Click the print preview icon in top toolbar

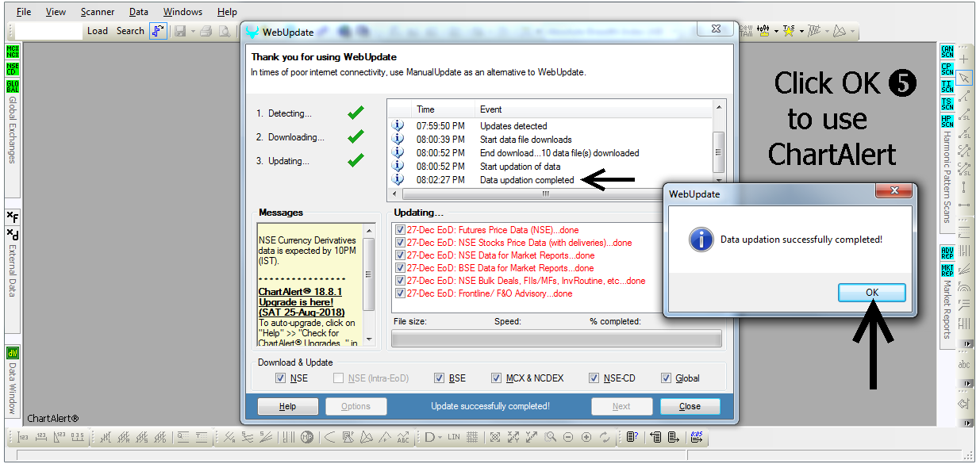[x=225, y=31]
